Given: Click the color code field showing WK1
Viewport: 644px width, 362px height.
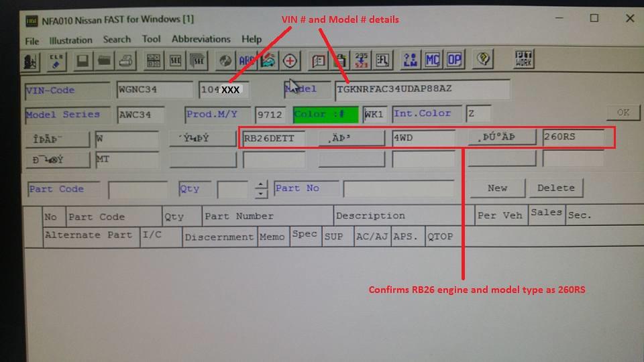Looking at the screenshot, I should point(374,114).
